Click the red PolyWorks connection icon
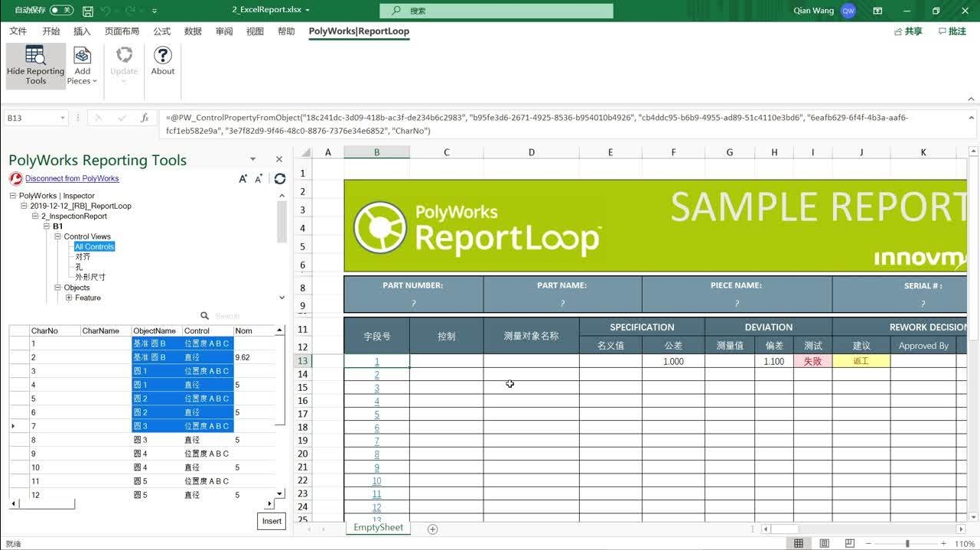Viewport: 980px width, 550px height. (15, 178)
